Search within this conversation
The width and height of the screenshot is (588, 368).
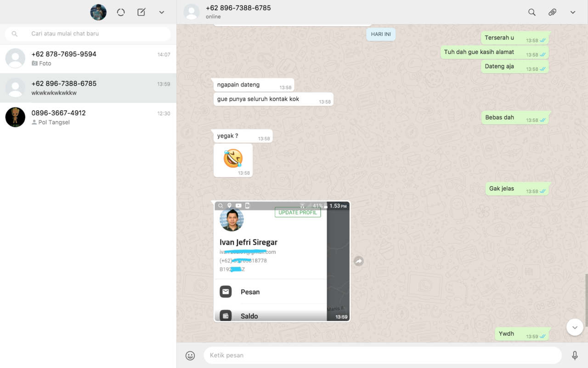[x=532, y=12]
